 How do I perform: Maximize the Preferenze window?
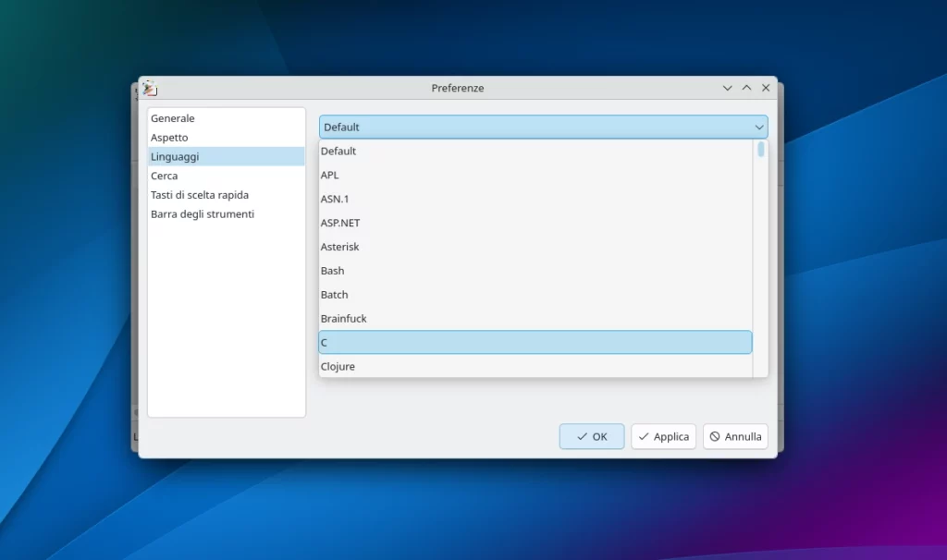click(x=746, y=88)
